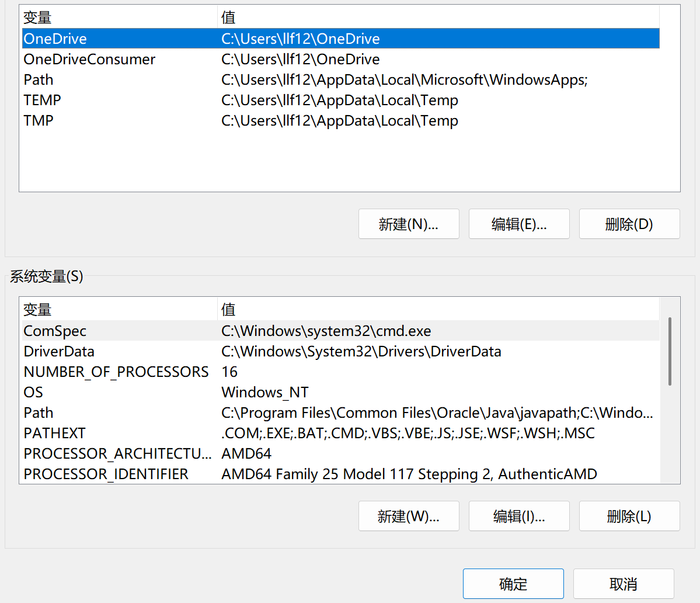Click the 删除(D) button for user variables

click(x=628, y=224)
